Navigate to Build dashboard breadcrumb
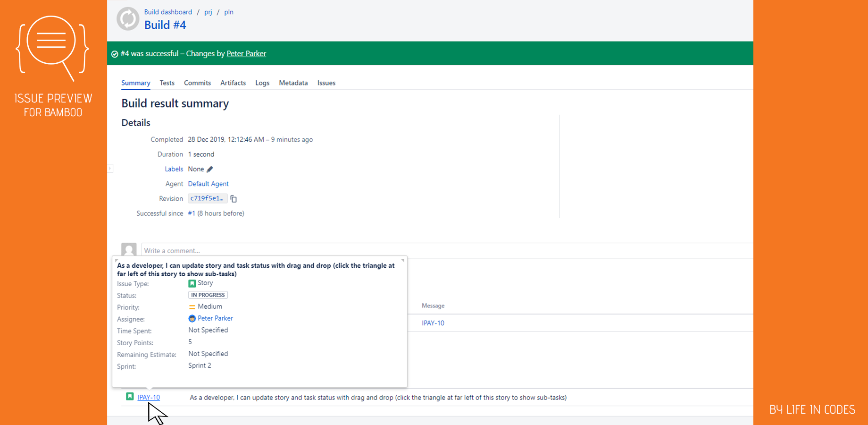 168,12
